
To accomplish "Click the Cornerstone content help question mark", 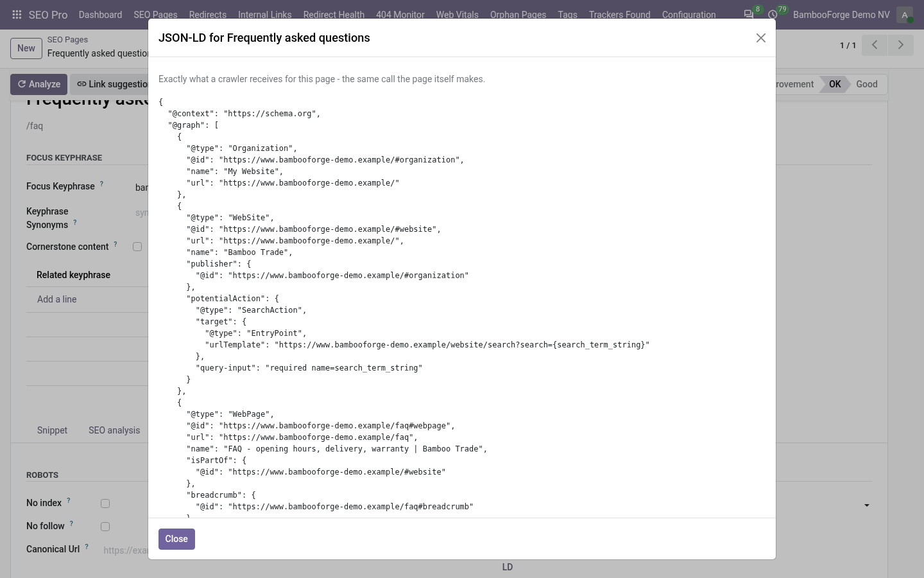I will (x=116, y=245).
